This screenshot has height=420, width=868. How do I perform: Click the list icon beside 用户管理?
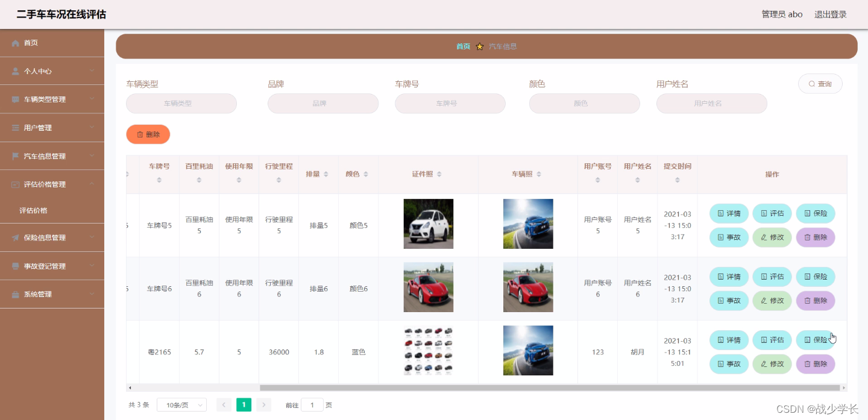14,127
